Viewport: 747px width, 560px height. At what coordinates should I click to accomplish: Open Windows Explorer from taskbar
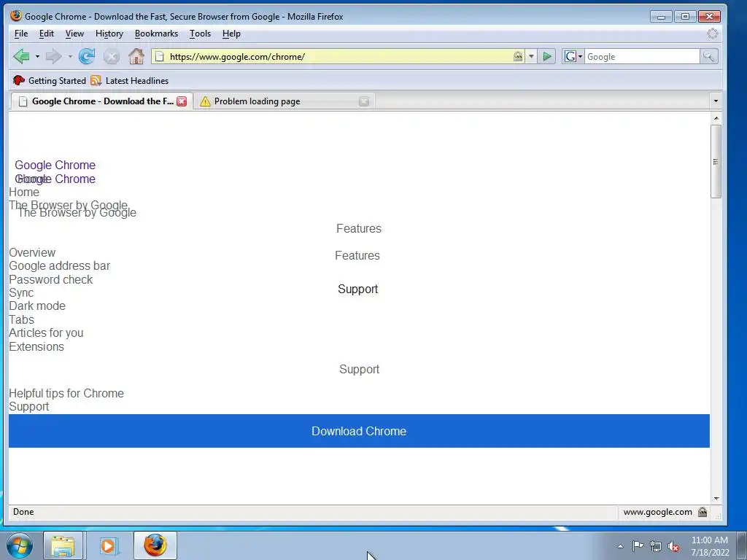[63, 545]
